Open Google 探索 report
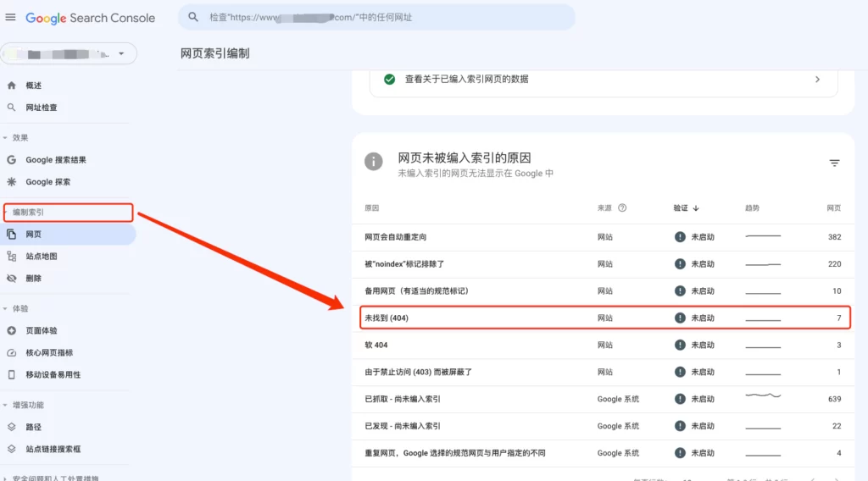 pos(47,182)
